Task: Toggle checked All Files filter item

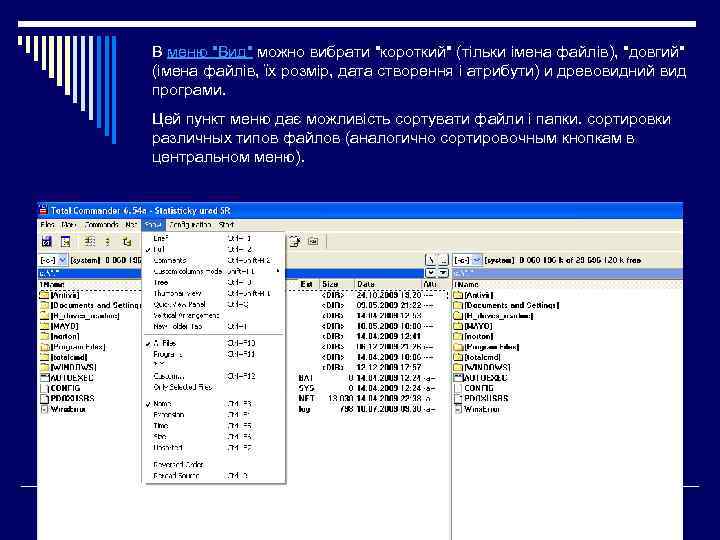Action: click(214, 343)
